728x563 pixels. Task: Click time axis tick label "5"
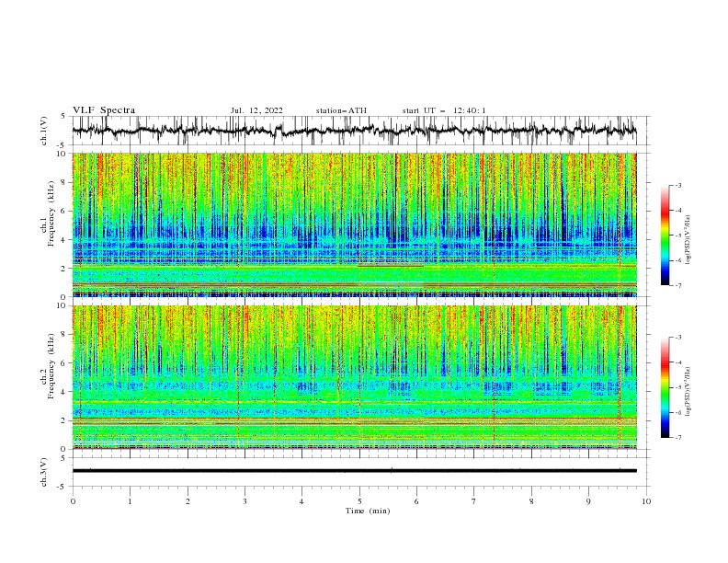click(x=359, y=501)
